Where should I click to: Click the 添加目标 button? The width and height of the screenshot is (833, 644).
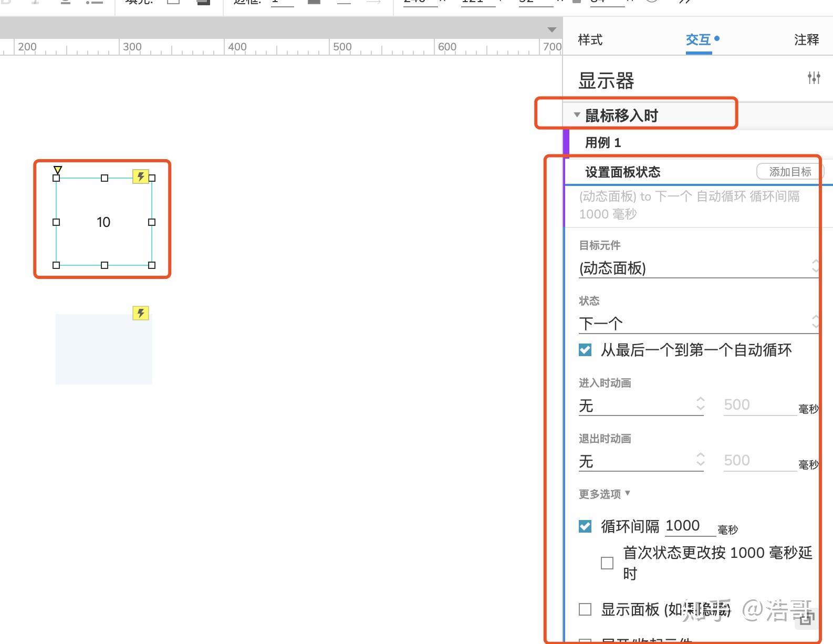(x=790, y=172)
